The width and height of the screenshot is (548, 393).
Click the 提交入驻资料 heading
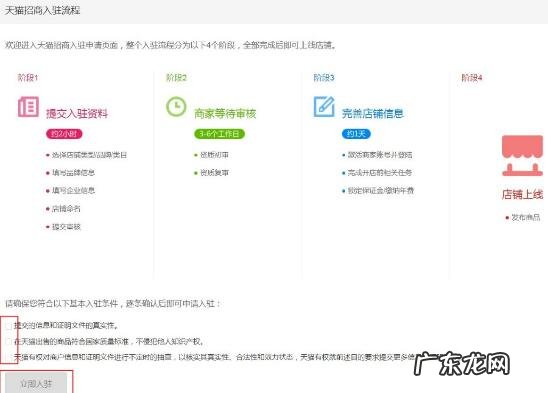[77, 114]
